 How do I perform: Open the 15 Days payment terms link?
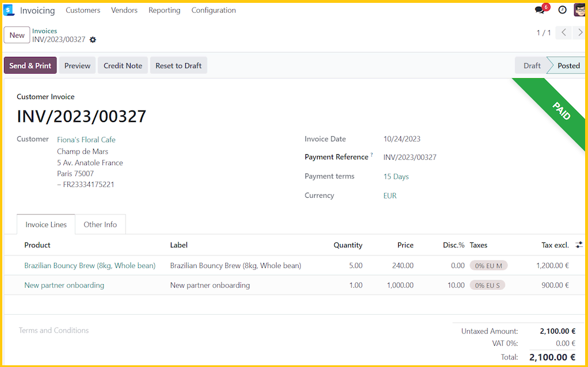point(396,177)
